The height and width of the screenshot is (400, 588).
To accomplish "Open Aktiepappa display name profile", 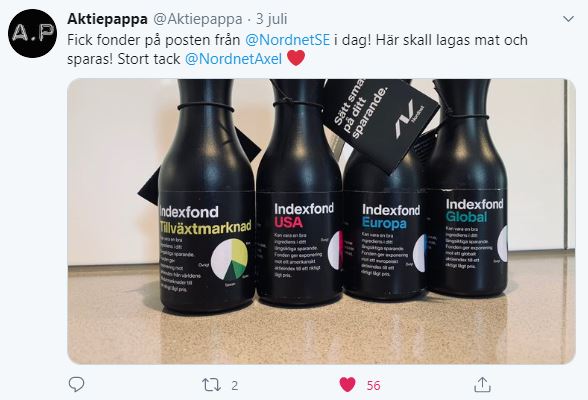I will (x=107, y=19).
